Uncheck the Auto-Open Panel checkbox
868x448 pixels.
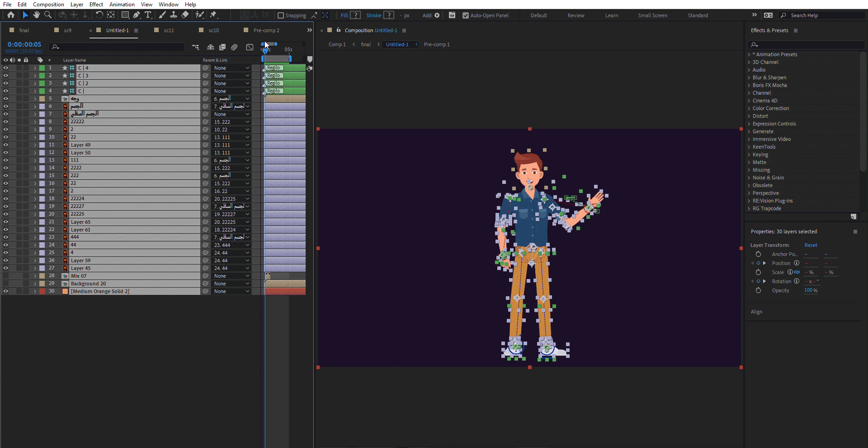coord(466,15)
